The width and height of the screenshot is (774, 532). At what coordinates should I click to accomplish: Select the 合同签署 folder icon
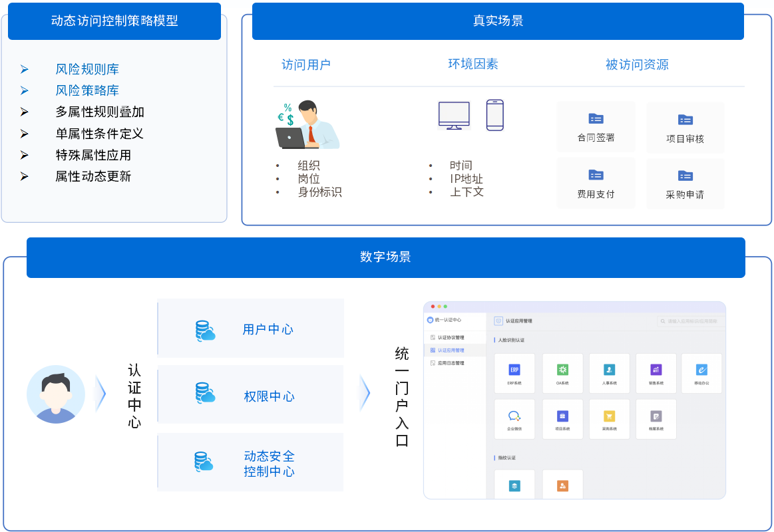[x=596, y=119]
